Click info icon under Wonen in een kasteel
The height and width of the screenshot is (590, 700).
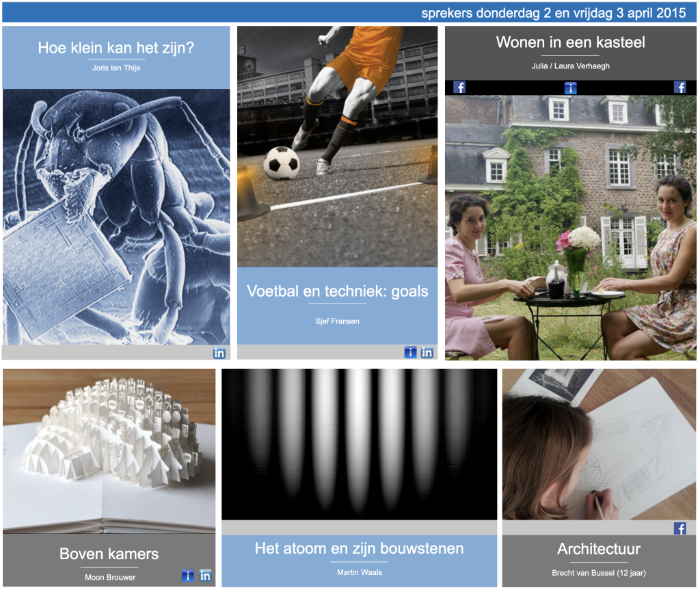(x=570, y=88)
